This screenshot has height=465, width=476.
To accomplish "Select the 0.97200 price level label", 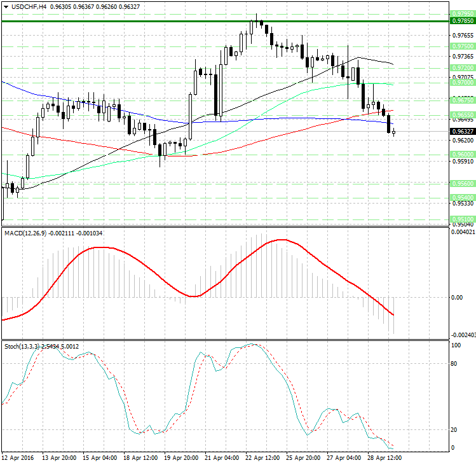I will (461, 67).
